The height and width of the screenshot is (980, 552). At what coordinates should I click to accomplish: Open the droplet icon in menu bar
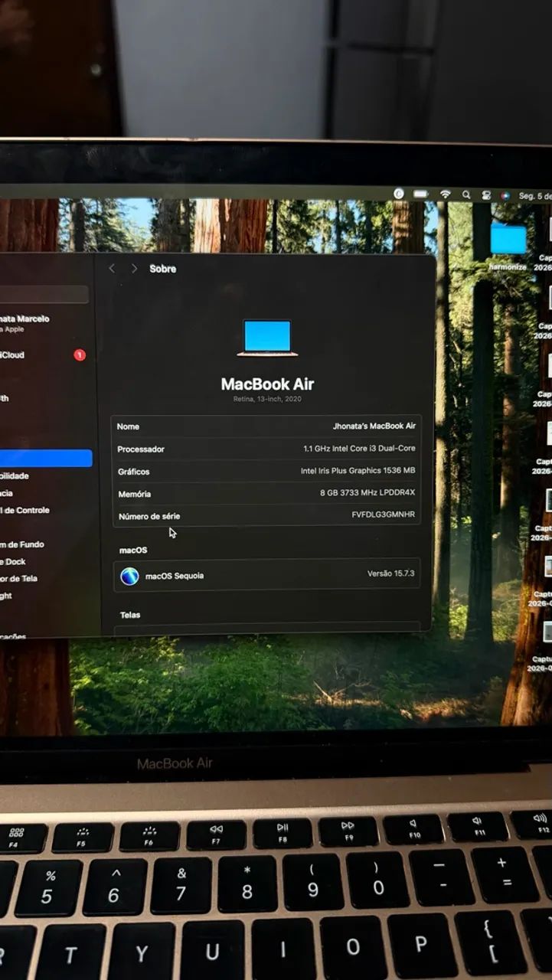coord(399,194)
